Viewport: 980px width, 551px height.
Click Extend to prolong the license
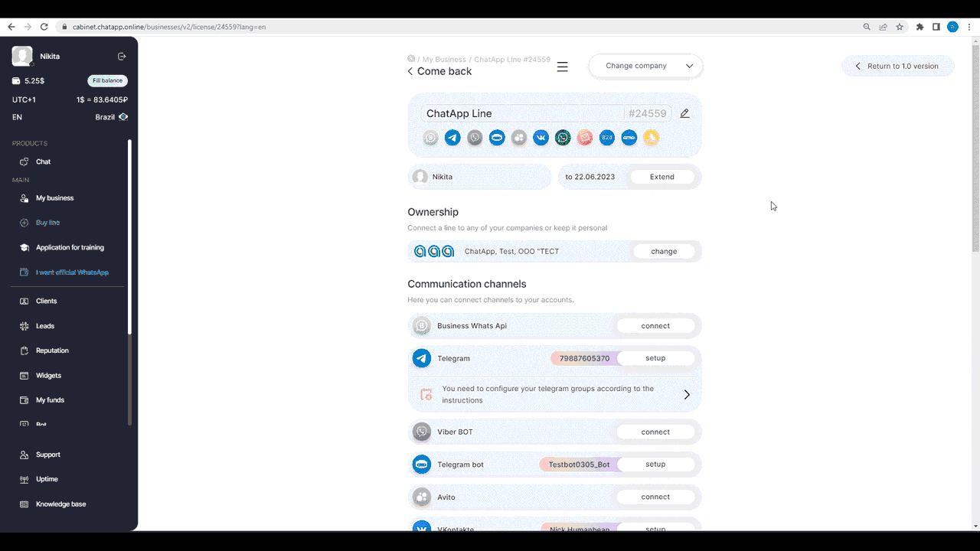click(x=661, y=177)
